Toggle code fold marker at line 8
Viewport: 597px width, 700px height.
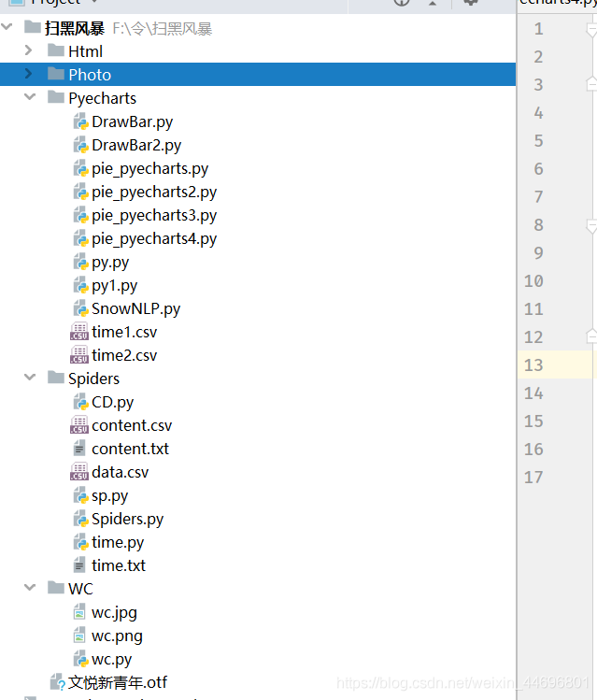tap(591, 226)
